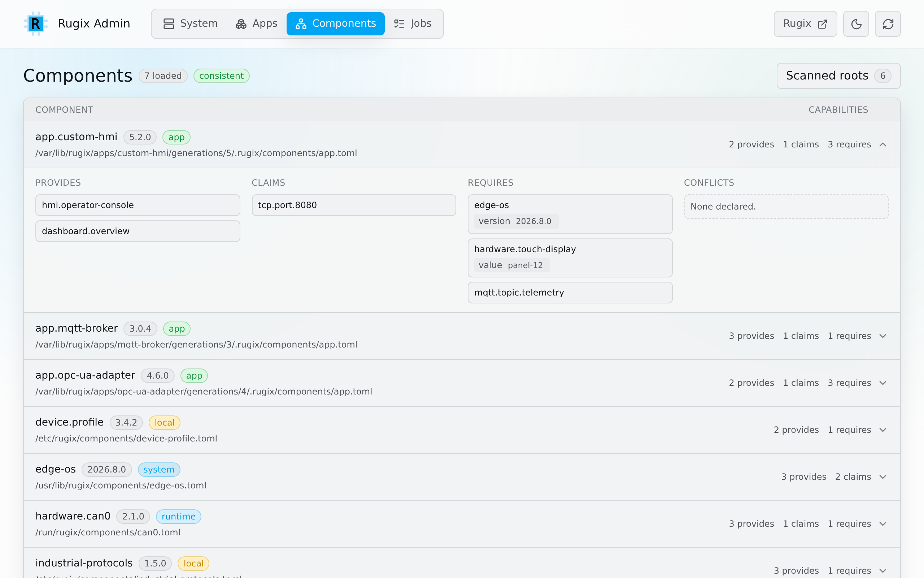This screenshot has width=924, height=578.
Task: Click the 3.0.4 version badge
Action: click(x=140, y=329)
